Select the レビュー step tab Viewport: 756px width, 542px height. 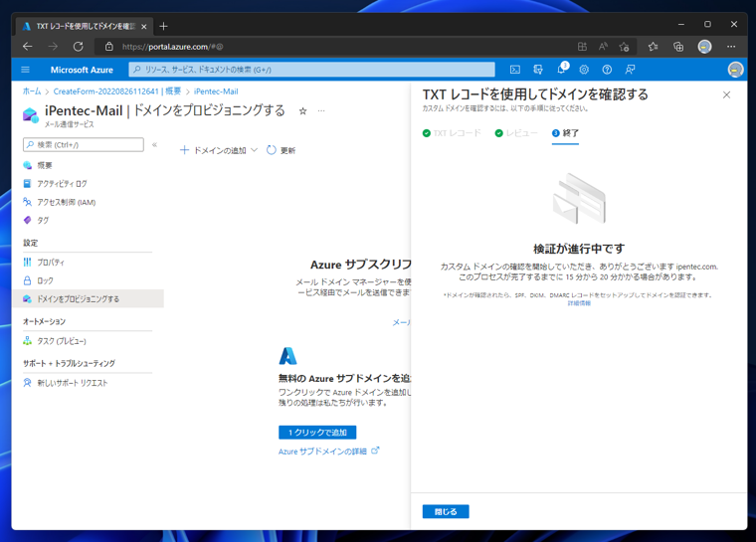click(x=516, y=133)
